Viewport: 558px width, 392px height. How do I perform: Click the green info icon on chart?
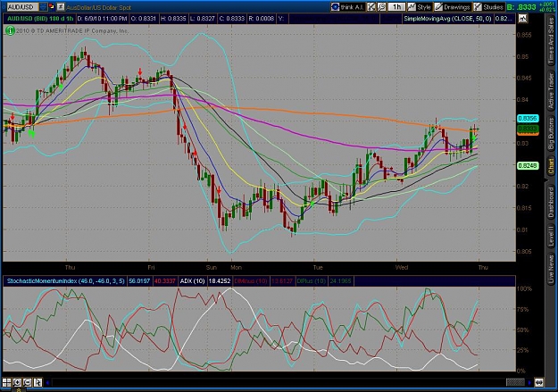tap(10, 31)
